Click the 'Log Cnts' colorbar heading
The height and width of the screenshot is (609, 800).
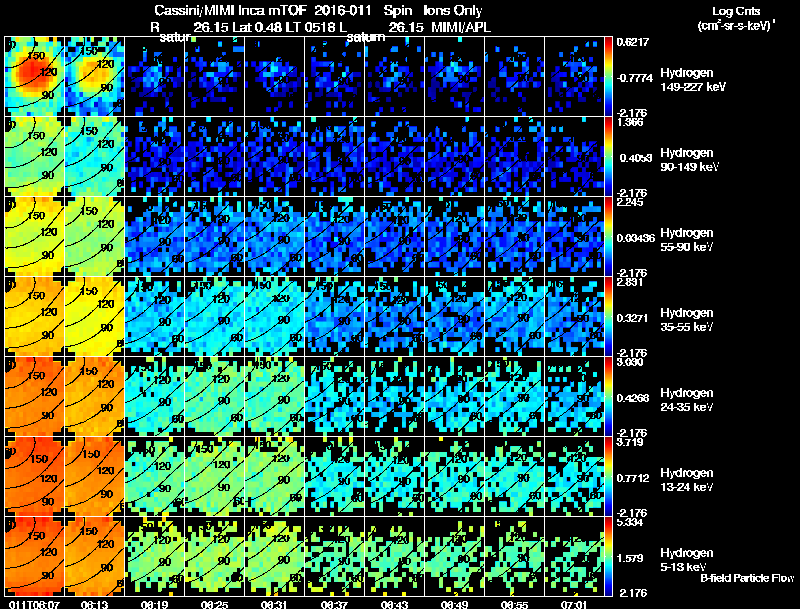pos(736,11)
